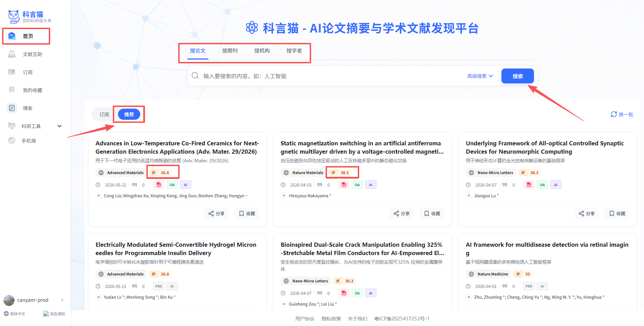This screenshot has height=326, width=644.
Task: Click AI badge on Synaptic Devices card
Action: coord(556,185)
